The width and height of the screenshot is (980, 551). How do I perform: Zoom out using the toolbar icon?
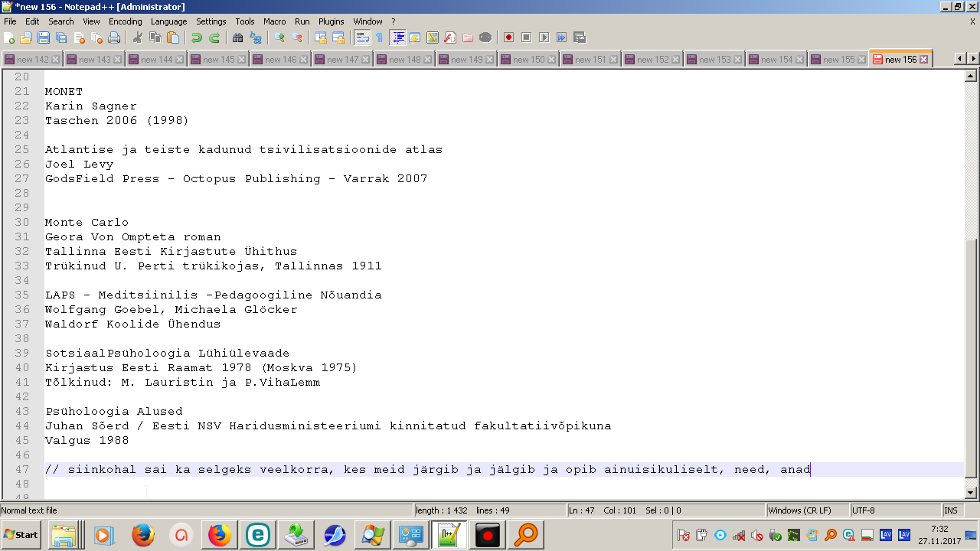(297, 37)
